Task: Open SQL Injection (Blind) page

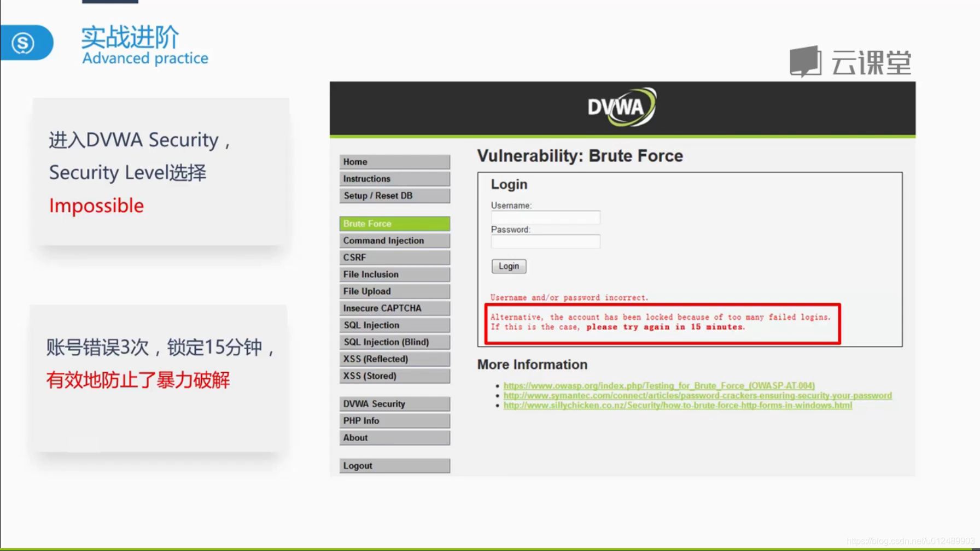Action: (x=394, y=342)
